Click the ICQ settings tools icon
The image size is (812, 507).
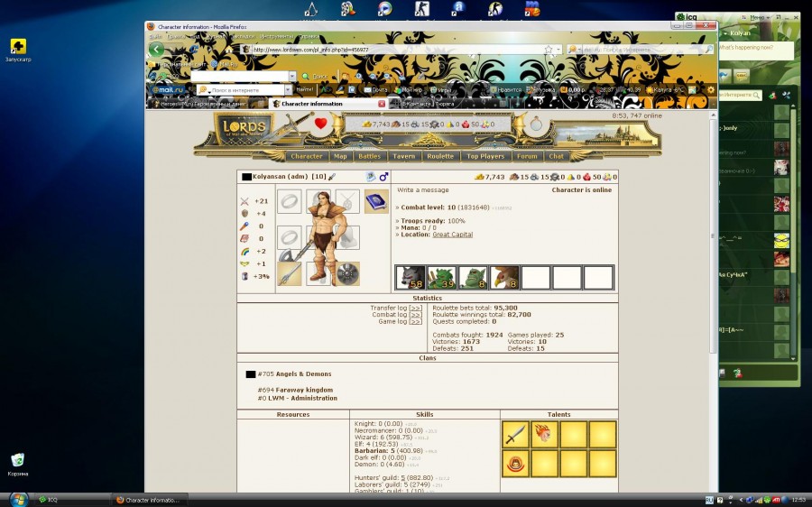pyautogui.click(x=786, y=96)
